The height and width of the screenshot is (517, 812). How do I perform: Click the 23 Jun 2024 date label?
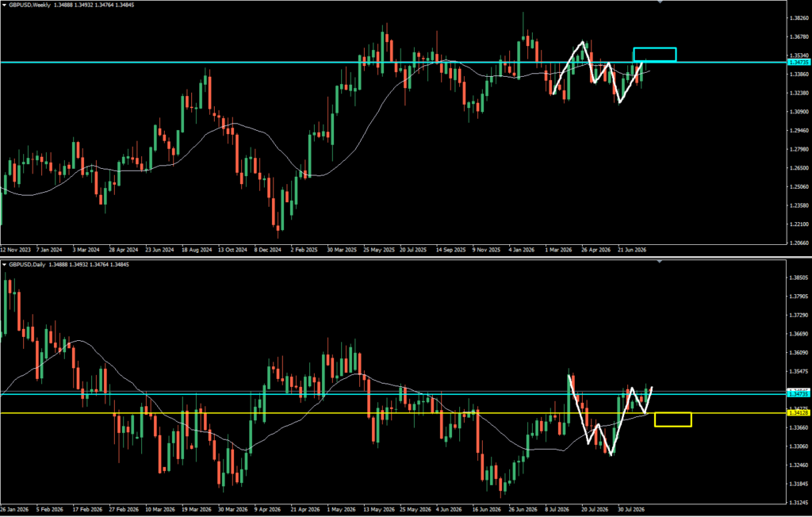tap(159, 250)
